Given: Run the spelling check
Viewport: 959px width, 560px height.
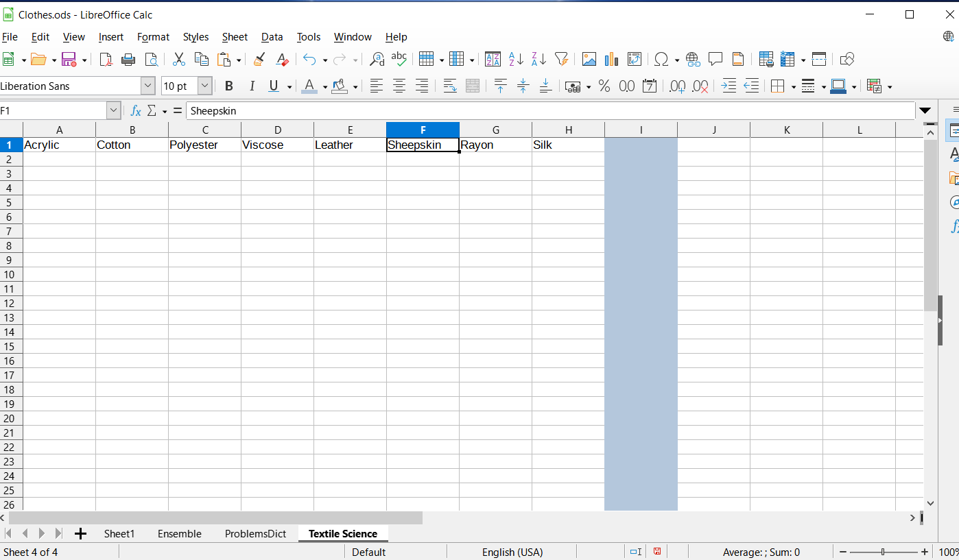Looking at the screenshot, I should click(x=399, y=60).
